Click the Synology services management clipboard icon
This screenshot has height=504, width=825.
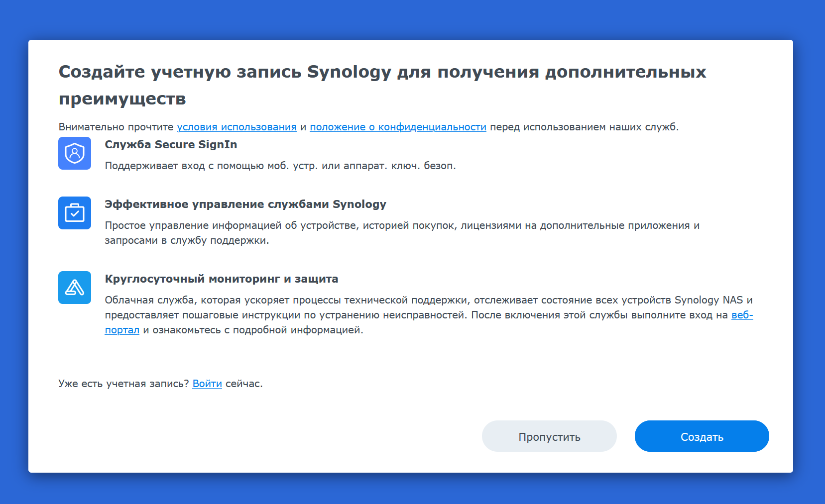pos(75,213)
